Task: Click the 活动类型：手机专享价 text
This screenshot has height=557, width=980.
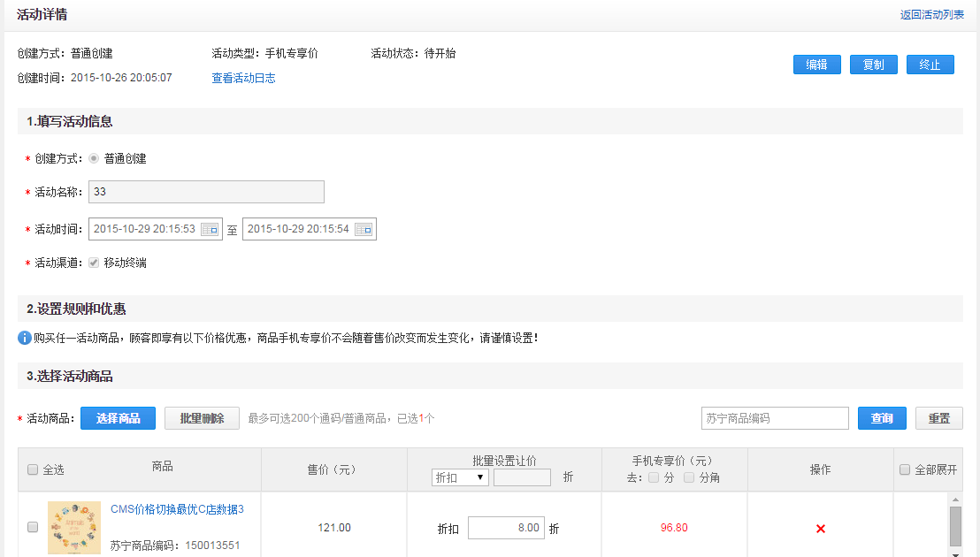Action: pos(265,54)
